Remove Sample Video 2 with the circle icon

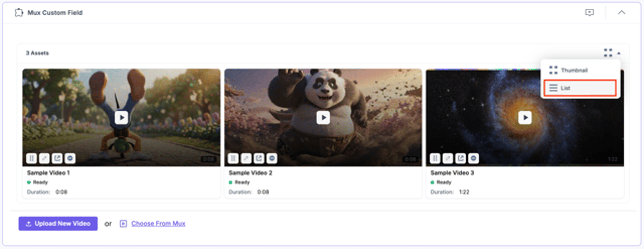(272, 158)
